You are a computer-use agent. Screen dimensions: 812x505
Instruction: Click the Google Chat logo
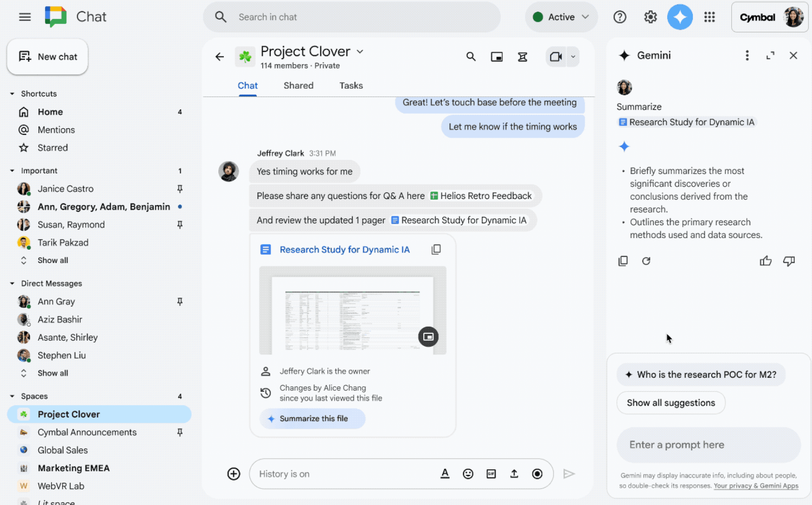pos(56,17)
